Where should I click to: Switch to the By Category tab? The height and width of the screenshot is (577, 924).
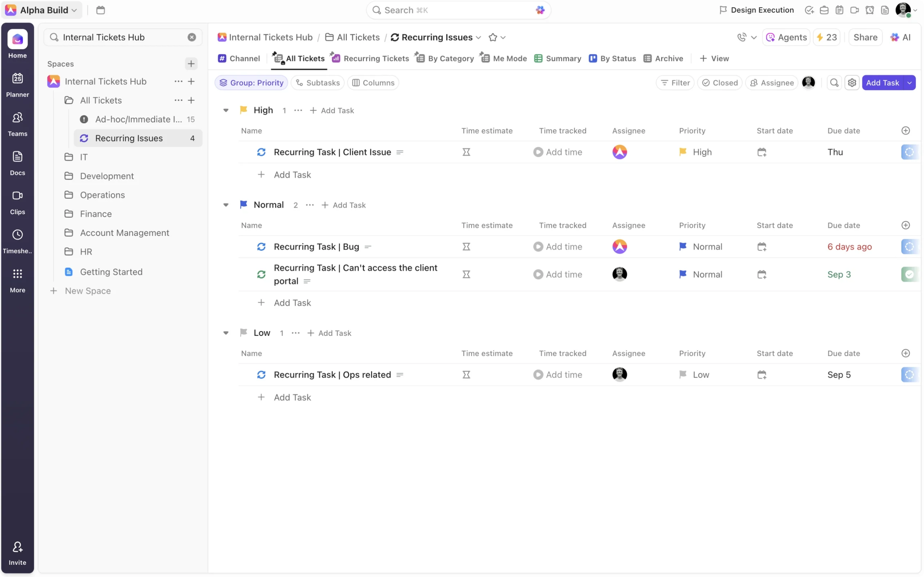445,58
